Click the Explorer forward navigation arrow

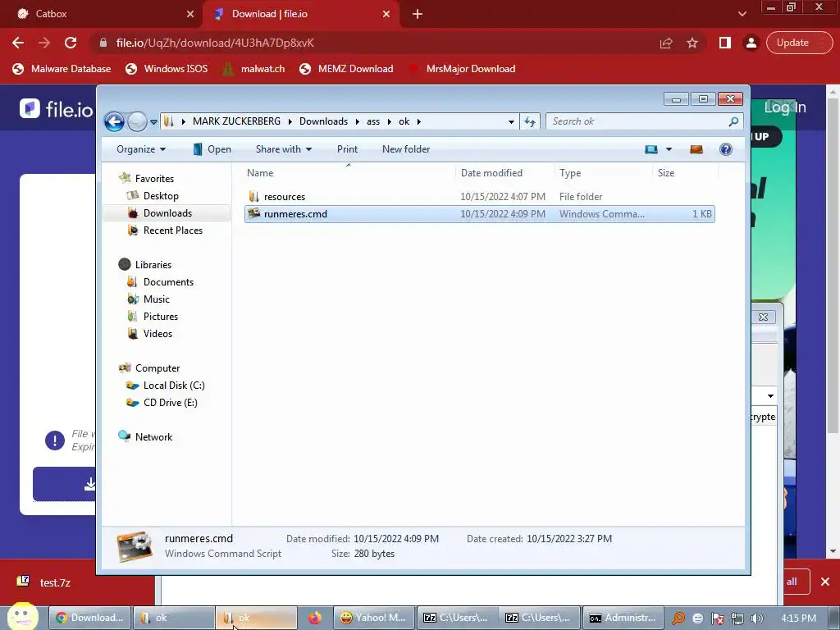137,121
